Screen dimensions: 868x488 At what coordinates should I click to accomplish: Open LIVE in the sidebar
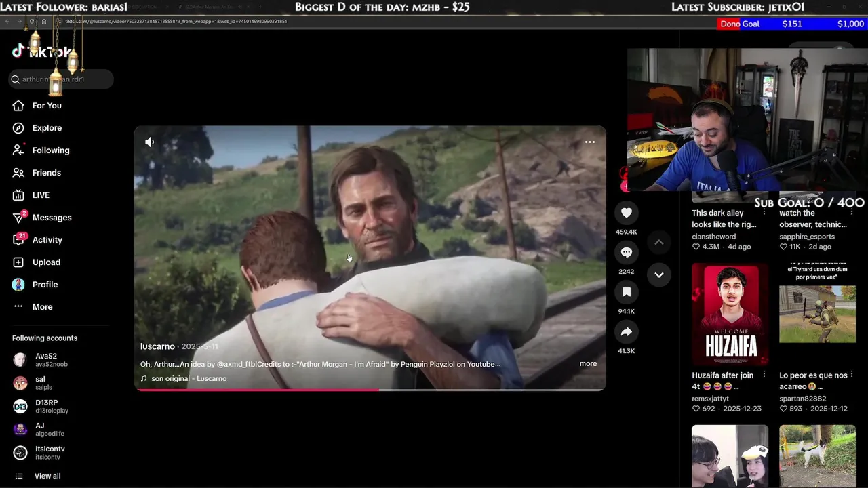41,195
